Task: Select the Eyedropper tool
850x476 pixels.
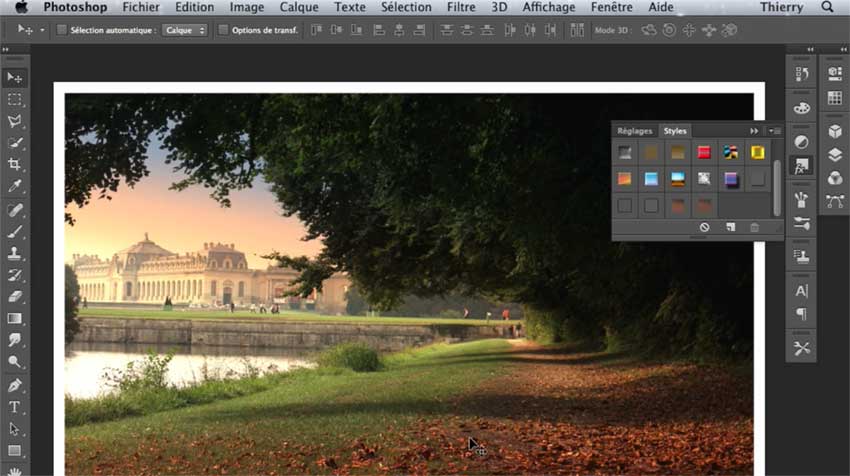Action: [x=15, y=186]
